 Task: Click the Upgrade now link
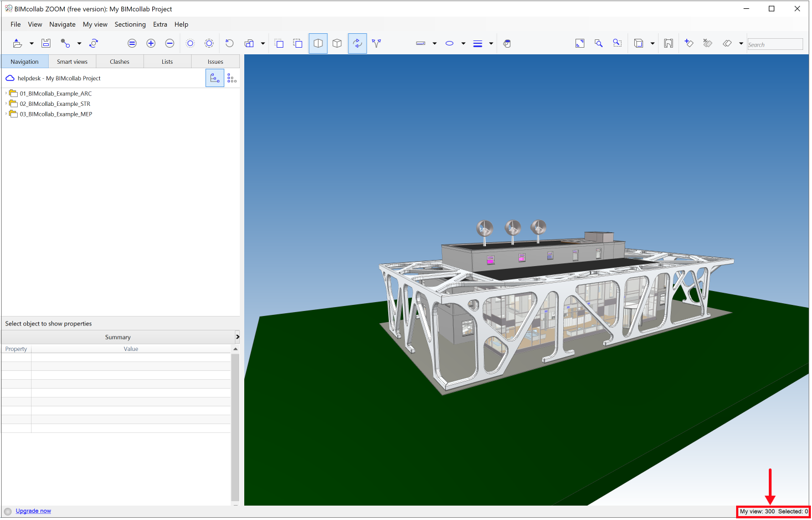pos(33,511)
